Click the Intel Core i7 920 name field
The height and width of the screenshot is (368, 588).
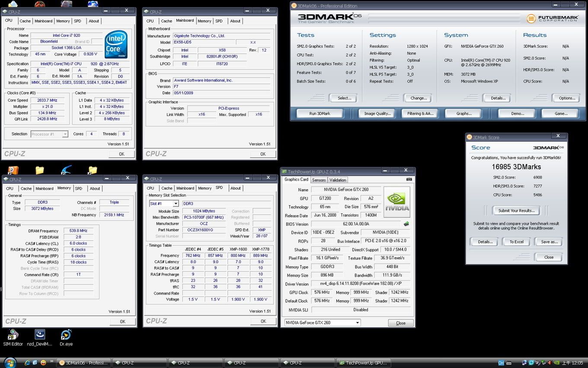(x=66, y=36)
